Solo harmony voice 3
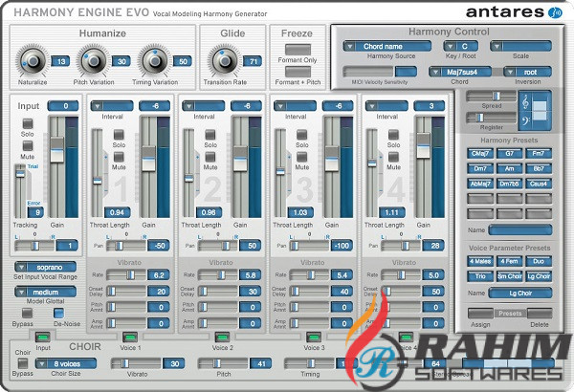 coord(301,135)
